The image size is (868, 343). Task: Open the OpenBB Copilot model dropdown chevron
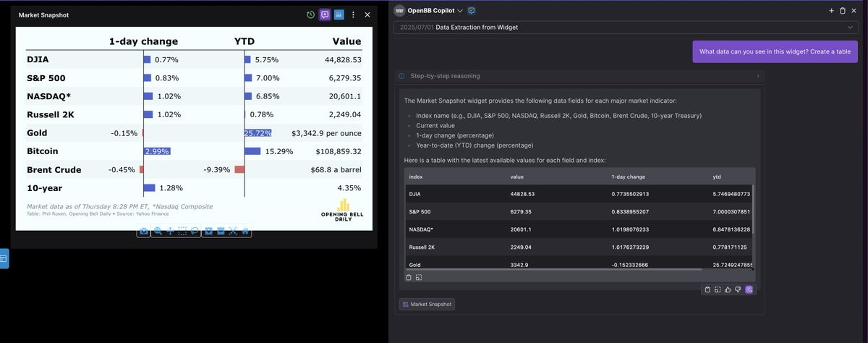pos(460,11)
